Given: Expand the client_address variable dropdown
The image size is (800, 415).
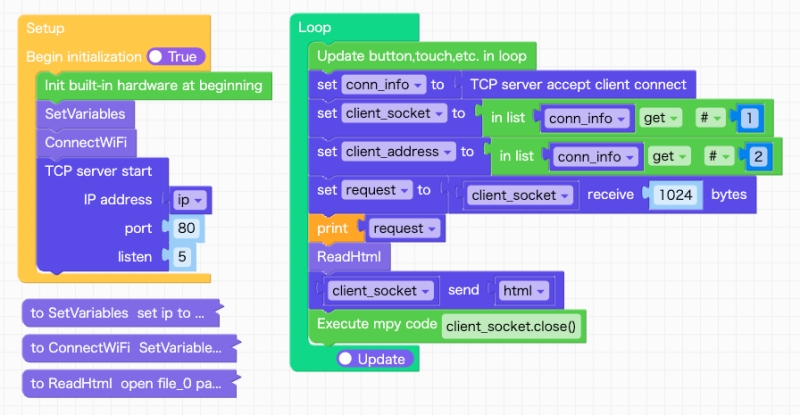Looking at the screenshot, I should [x=398, y=152].
